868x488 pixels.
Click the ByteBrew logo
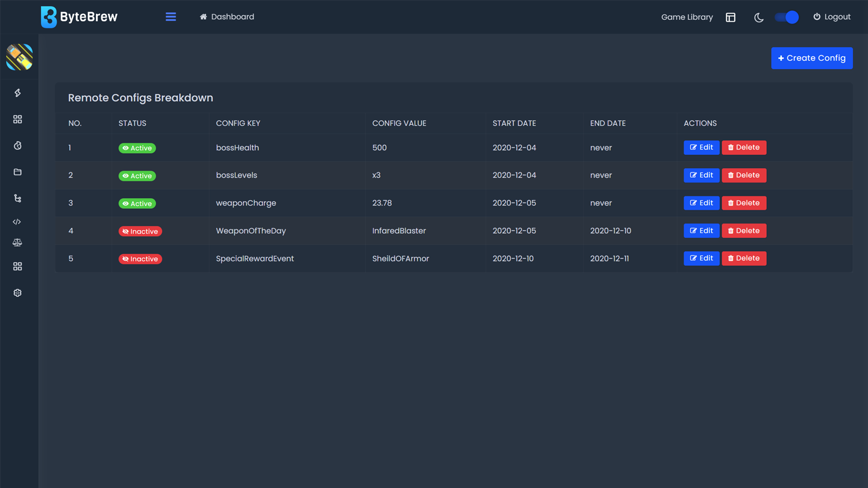pyautogui.click(x=79, y=17)
